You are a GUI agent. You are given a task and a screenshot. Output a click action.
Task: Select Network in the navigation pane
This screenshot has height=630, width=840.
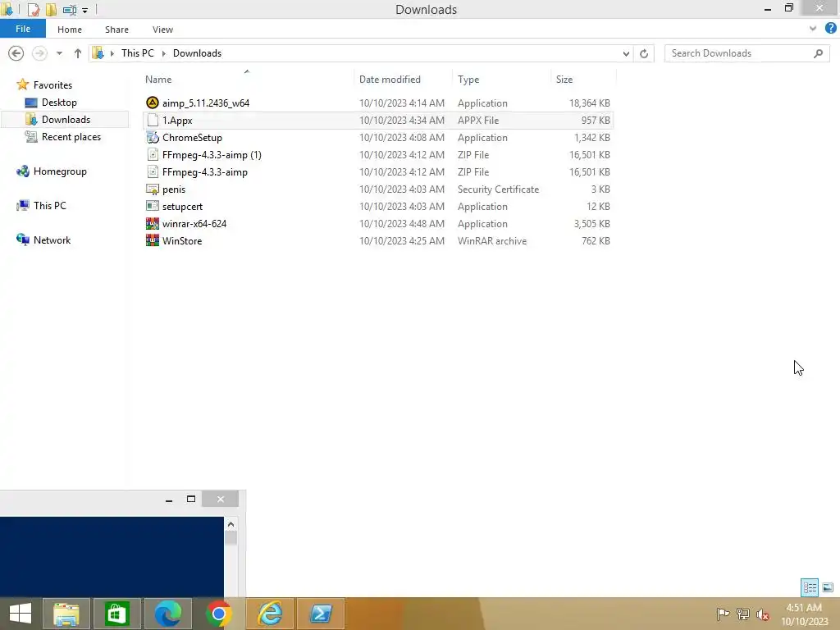point(52,240)
